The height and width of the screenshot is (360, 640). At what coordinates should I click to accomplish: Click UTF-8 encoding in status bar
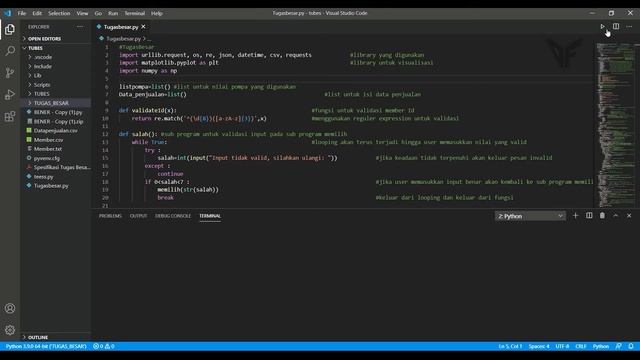point(562,346)
